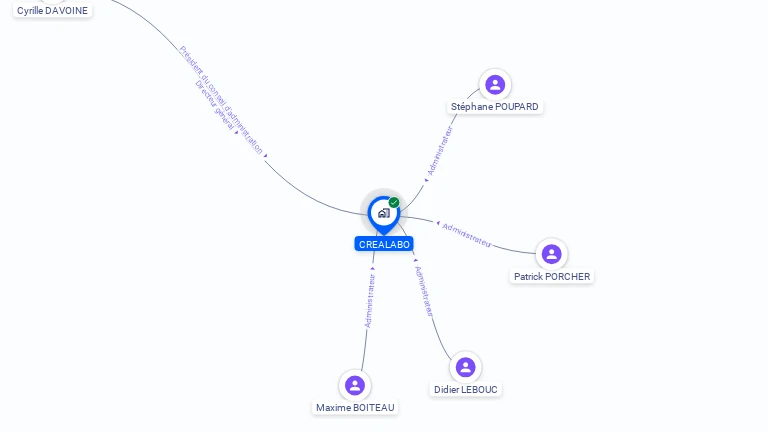This screenshot has width=768, height=432.
Task: Click Administrateur label on POUPARD edge
Action: coord(440,151)
